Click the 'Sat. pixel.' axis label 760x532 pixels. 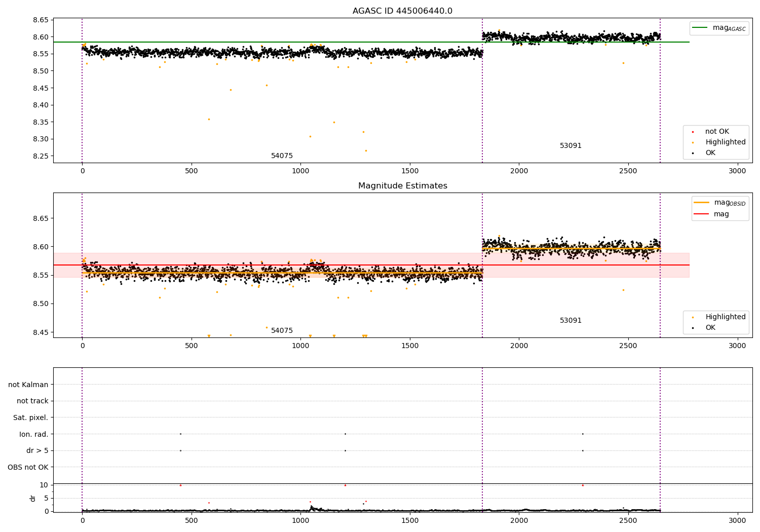[31, 417]
